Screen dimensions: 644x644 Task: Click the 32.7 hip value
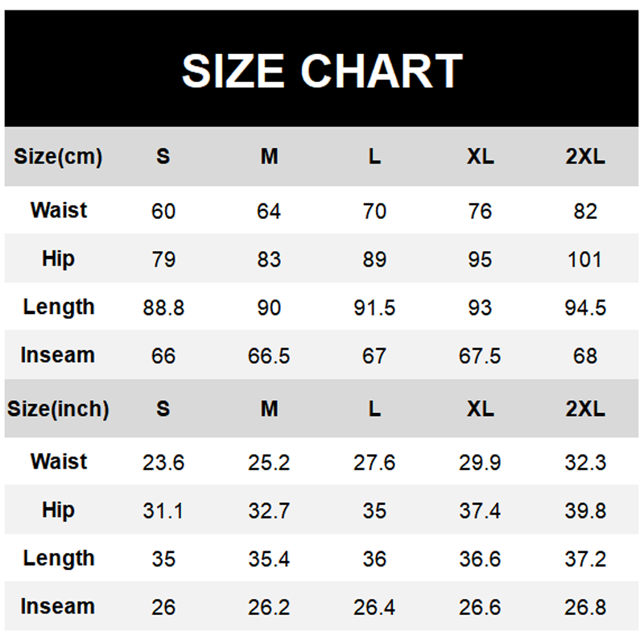tap(269, 510)
